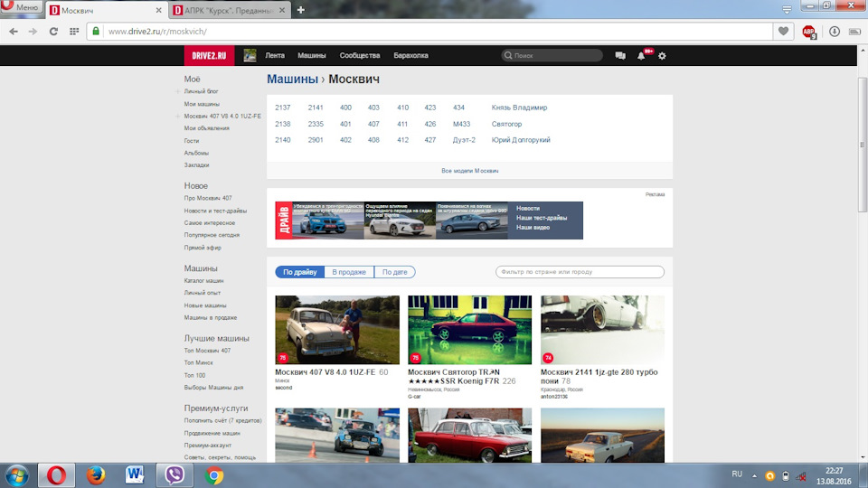Open Машины in the site menu

pos(312,55)
